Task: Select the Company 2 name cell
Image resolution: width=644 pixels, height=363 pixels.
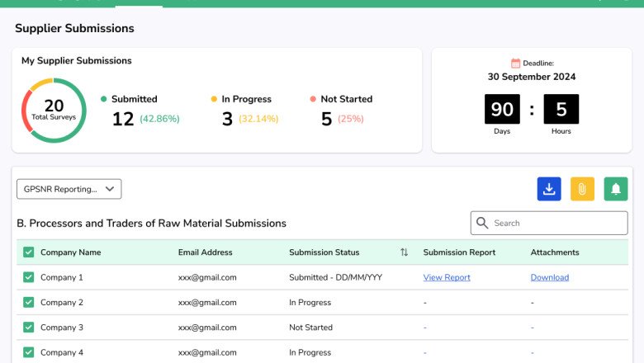Action: click(x=62, y=303)
